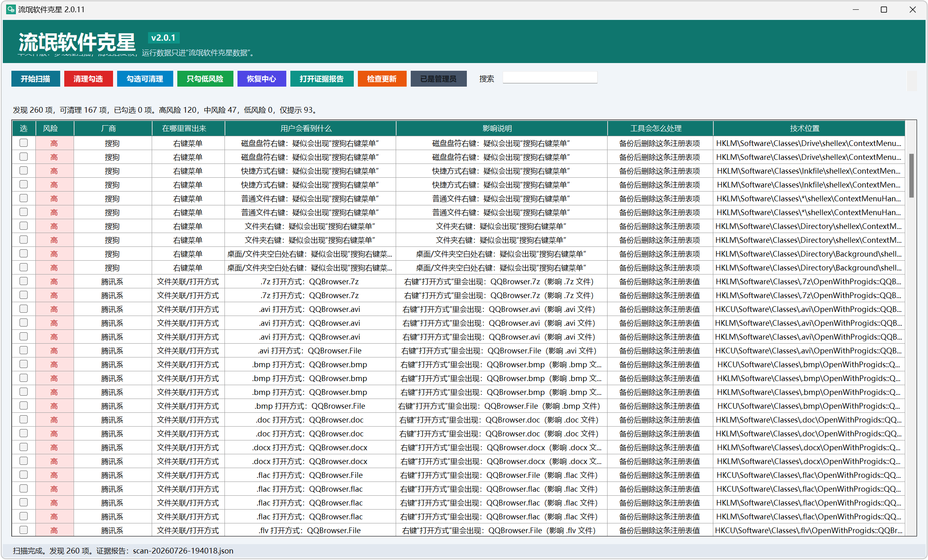Click the "发现 260 项，可清理 167 项" summary line
Screen dimensions: 928x560
[x=165, y=110]
